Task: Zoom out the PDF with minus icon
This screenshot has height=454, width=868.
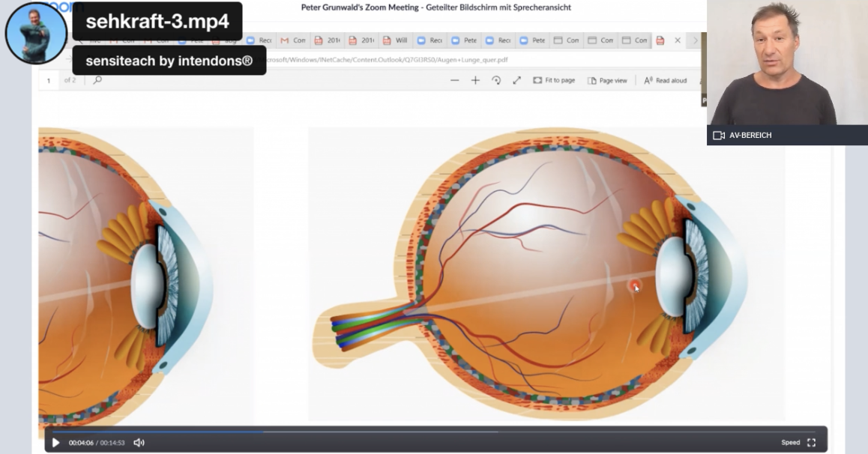Action: coord(454,80)
